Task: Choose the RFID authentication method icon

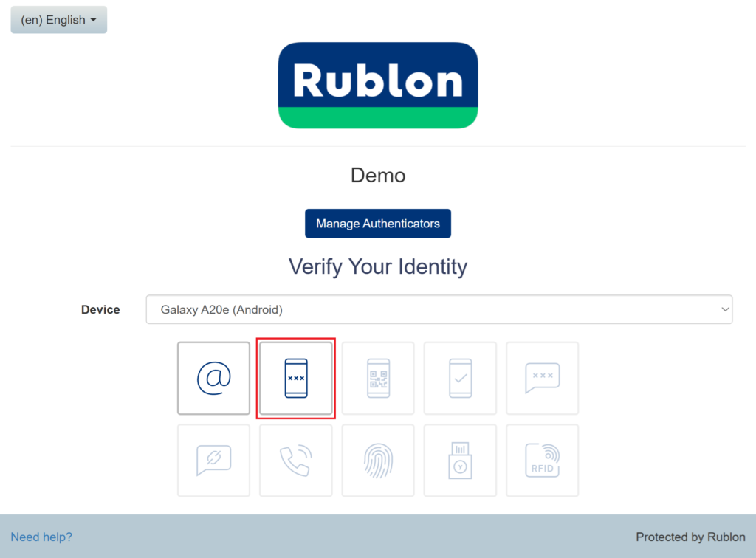Action: pos(542,461)
